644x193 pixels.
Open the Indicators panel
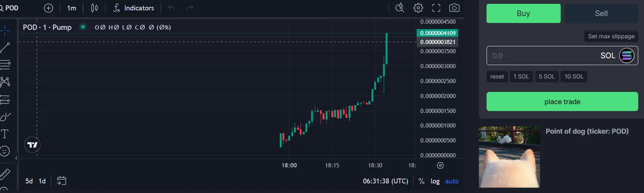134,8
